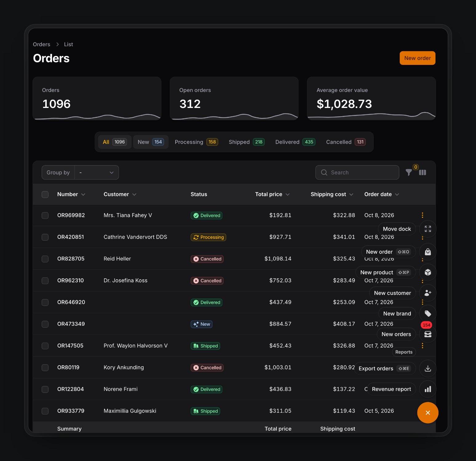Check the box for order OR420851
This screenshot has height=461, width=476.
pos(45,237)
